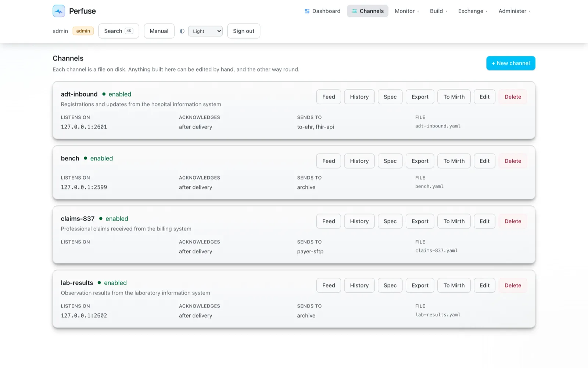
Task: Create a new channel
Action: (x=511, y=63)
